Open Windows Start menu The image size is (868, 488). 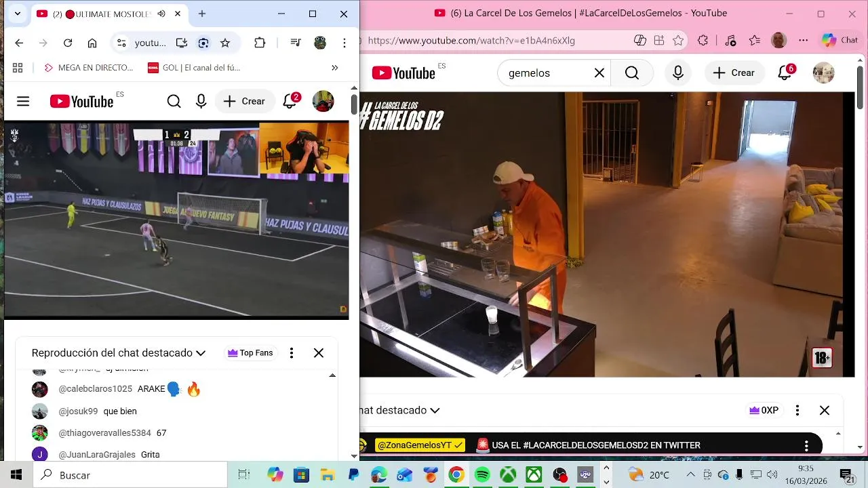tap(16, 475)
